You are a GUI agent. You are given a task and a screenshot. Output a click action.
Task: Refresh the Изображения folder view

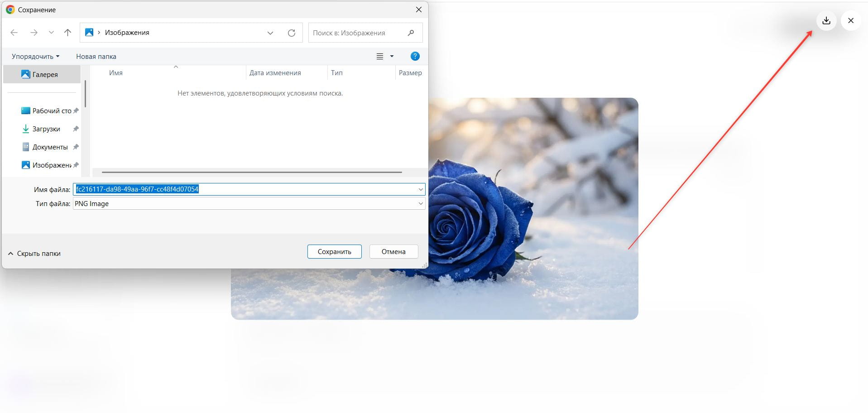(292, 33)
